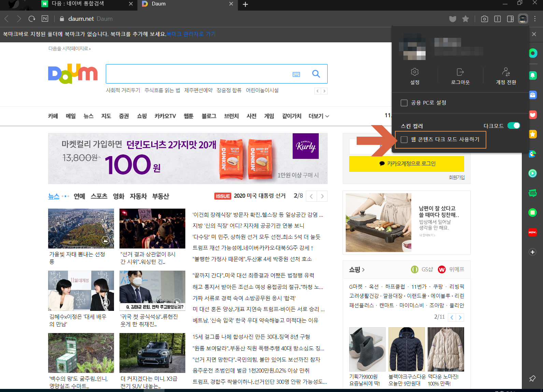543x392 pixels.
Task: Click the pin icon at sidebar bottom
Action: pyautogui.click(x=532, y=379)
